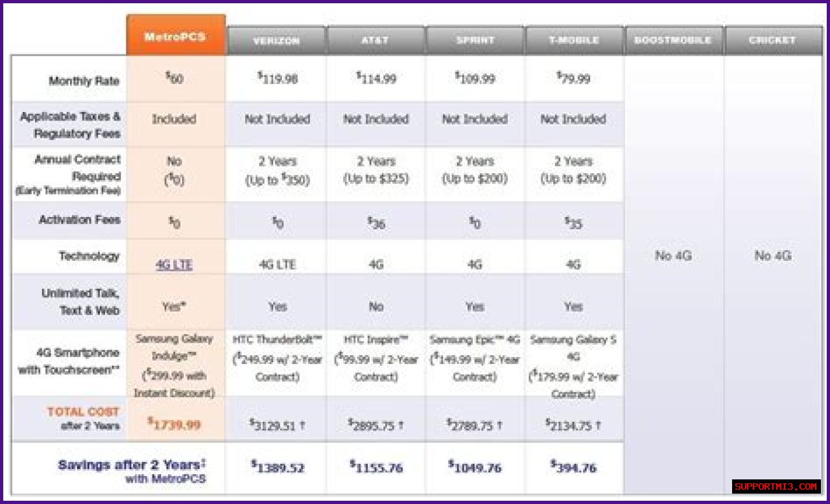
Task: Click Applicable Taxes & Regulatory Fees label
Action: coord(71,125)
